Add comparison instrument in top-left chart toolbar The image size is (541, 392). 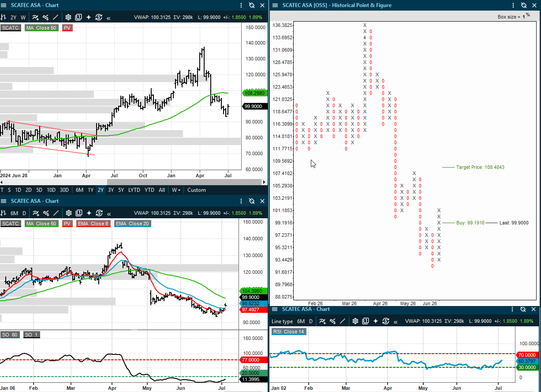(46, 17)
